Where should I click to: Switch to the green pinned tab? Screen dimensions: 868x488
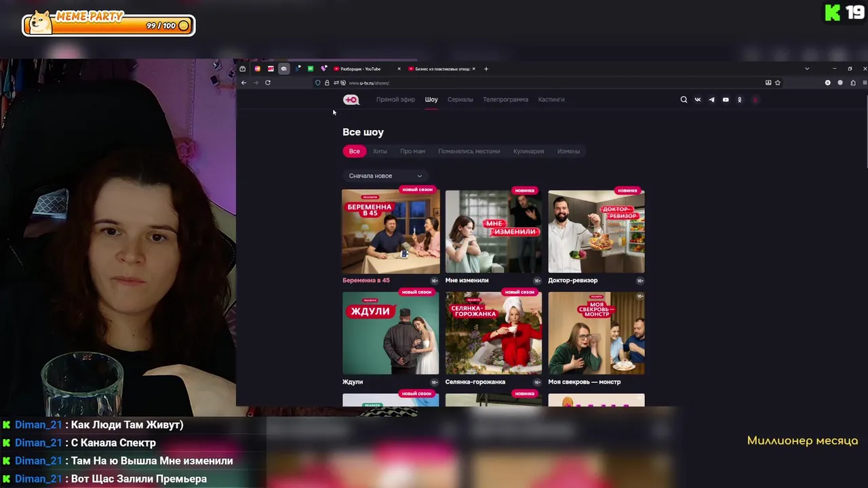[311, 68]
